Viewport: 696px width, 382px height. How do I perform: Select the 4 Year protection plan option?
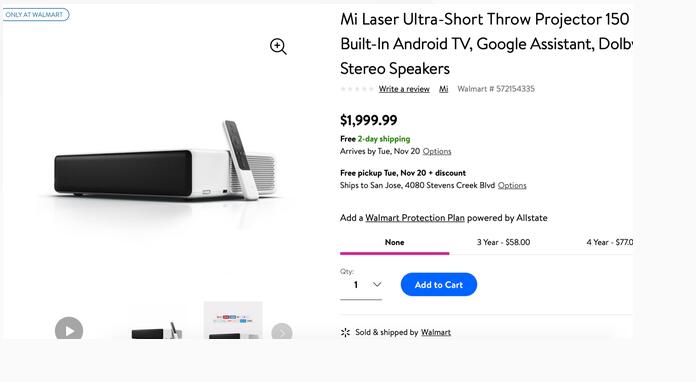(609, 242)
